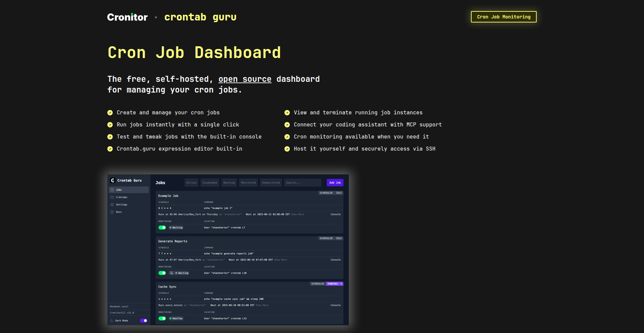Expand Show More on Generate Reports schedule

(x=280, y=260)
